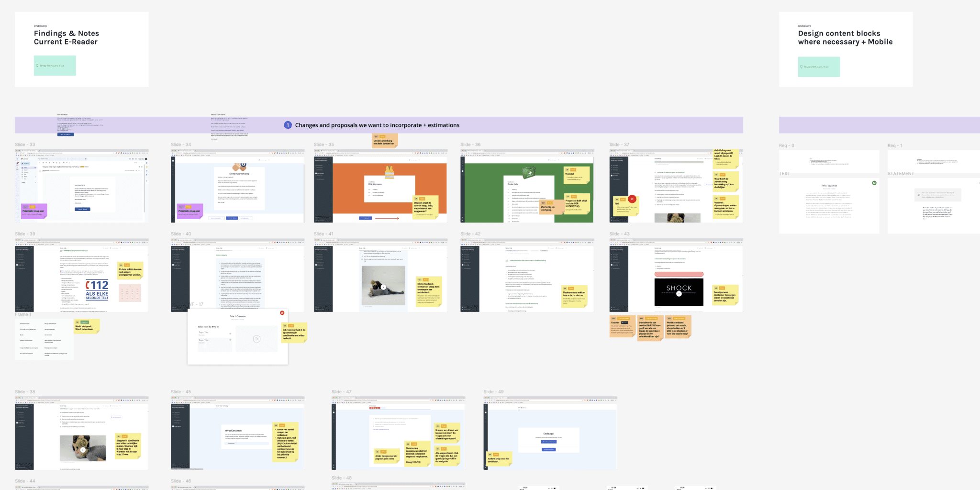
Task: Select the 'Slide - 43' frame label
Action: (x=619, y=234)
